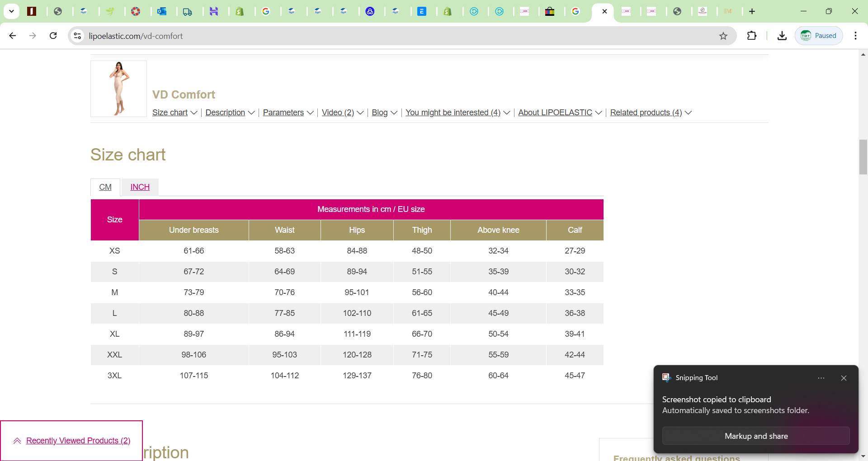Dismiss the Snipping Tool notification
Viewport: 868px width, 461px height.
click(844, 378)
